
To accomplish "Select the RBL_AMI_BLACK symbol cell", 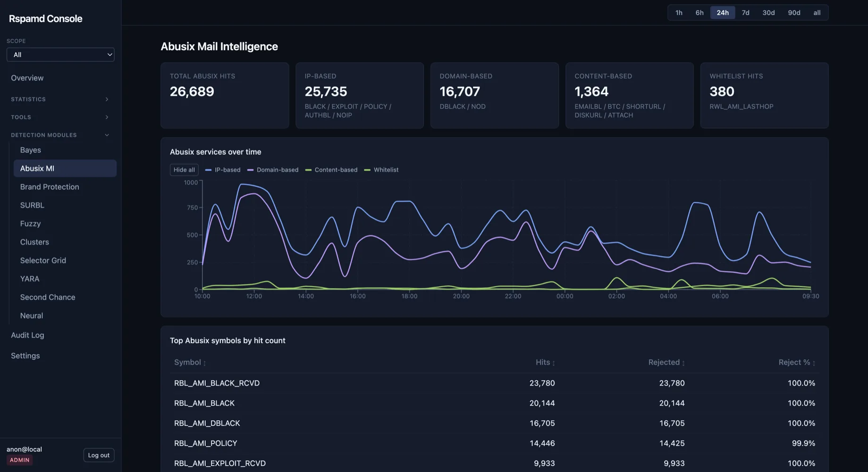I will [x=204, y=404].
